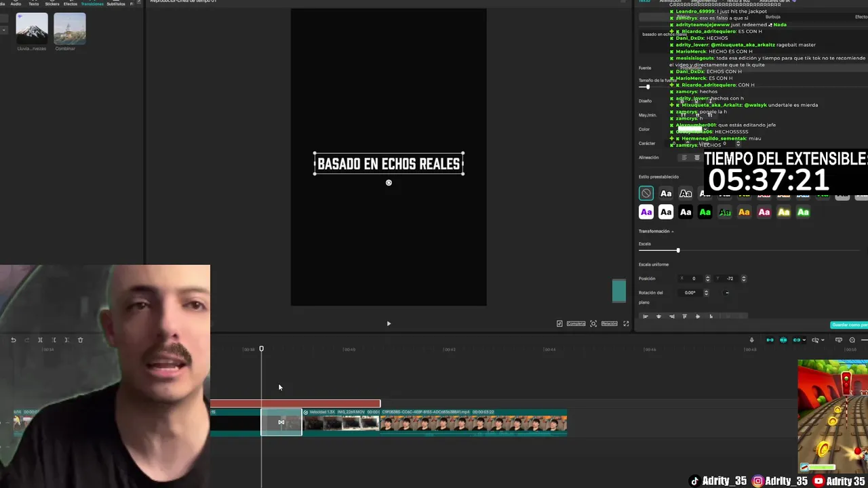The image size is (868, 488).
Task: Click the rotate handle below the text box
Action: 389,182
